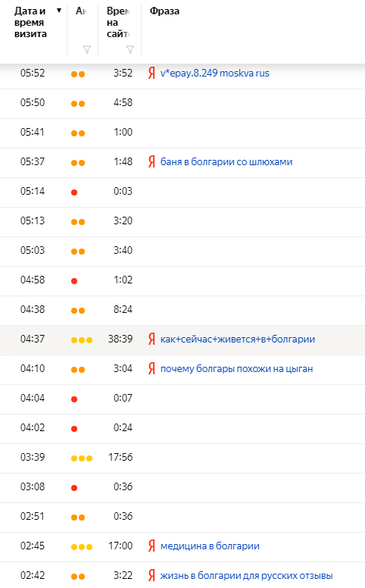Click the Yandex icon in the 05:52 row
The height and width of the screenshot is (588, 365).
coord(151,73)
